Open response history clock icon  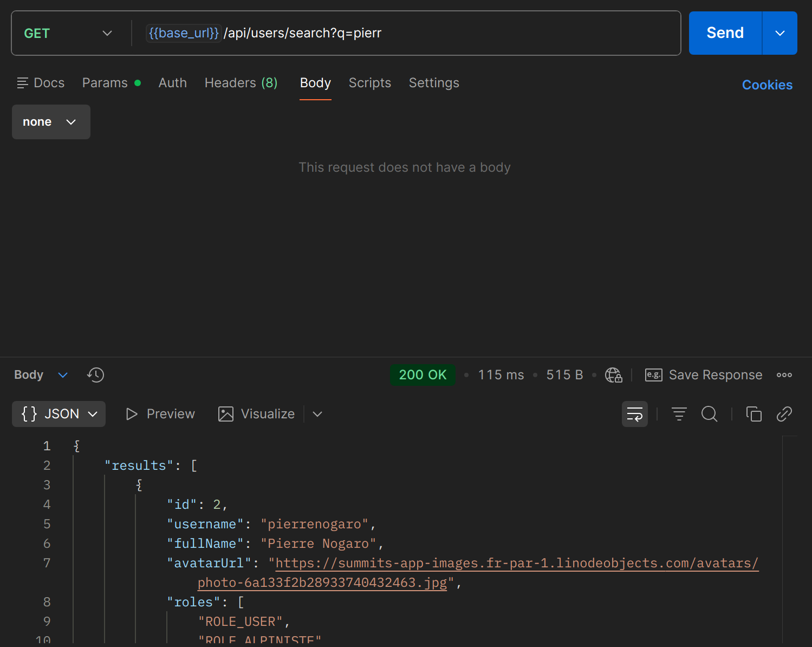click(x=95, y=375)
